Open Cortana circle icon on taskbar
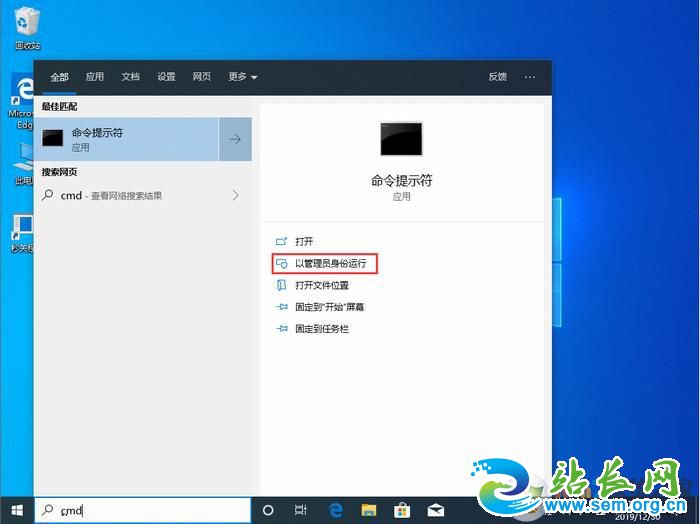The image size is (700, 524). tap(268, 510)
